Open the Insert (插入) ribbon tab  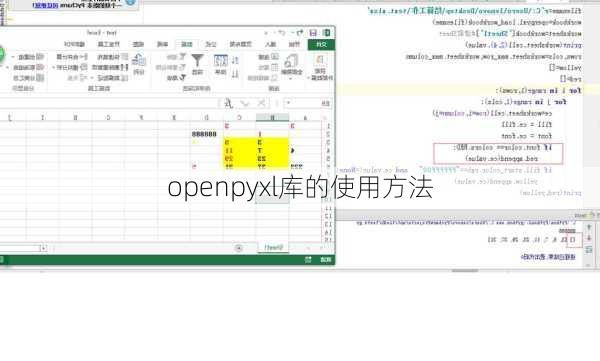click(271, 44)
